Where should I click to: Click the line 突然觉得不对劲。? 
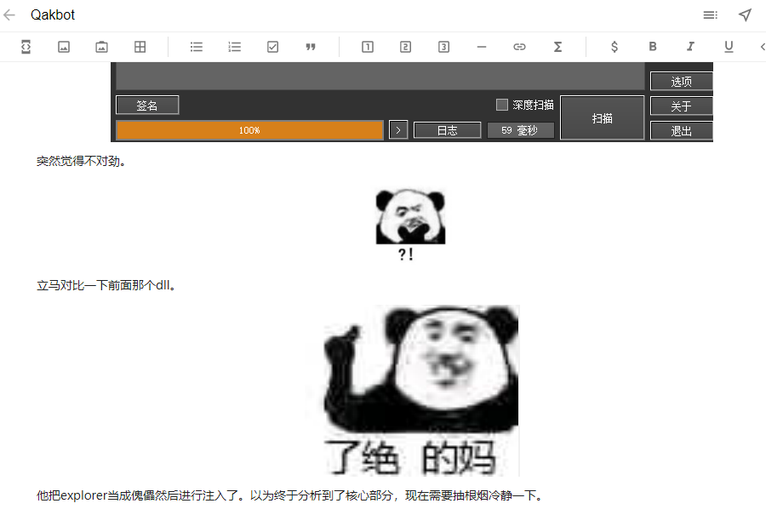(82, 161)
